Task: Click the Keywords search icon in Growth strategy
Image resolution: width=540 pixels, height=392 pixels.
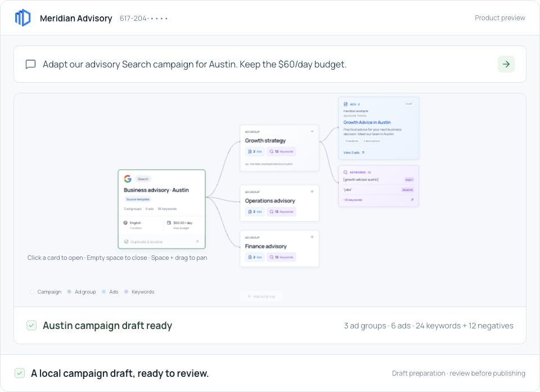Action: [271, 151]
